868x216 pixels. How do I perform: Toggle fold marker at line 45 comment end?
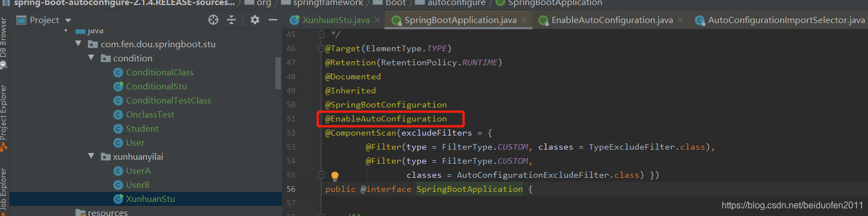coord(321,34)
